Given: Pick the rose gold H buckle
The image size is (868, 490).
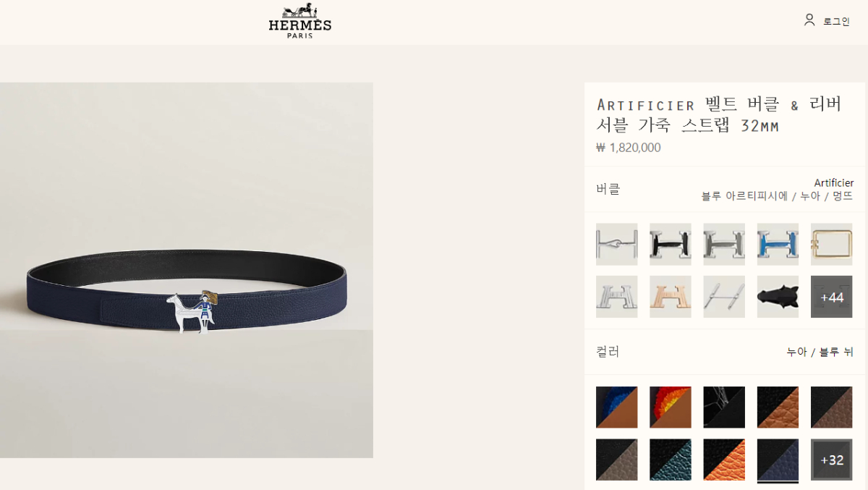Looking at the screenshot, I should [x=670, y=297].
